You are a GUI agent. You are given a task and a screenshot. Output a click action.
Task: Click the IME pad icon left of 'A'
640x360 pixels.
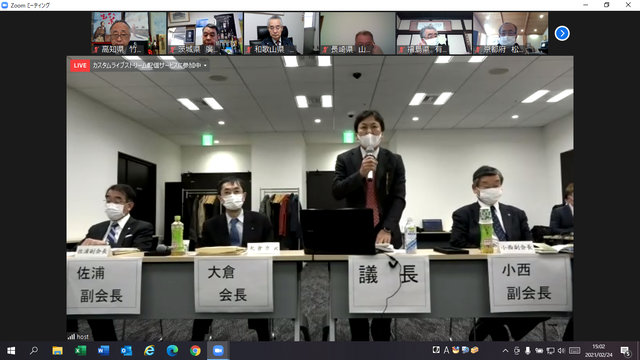tap(436, 350)
